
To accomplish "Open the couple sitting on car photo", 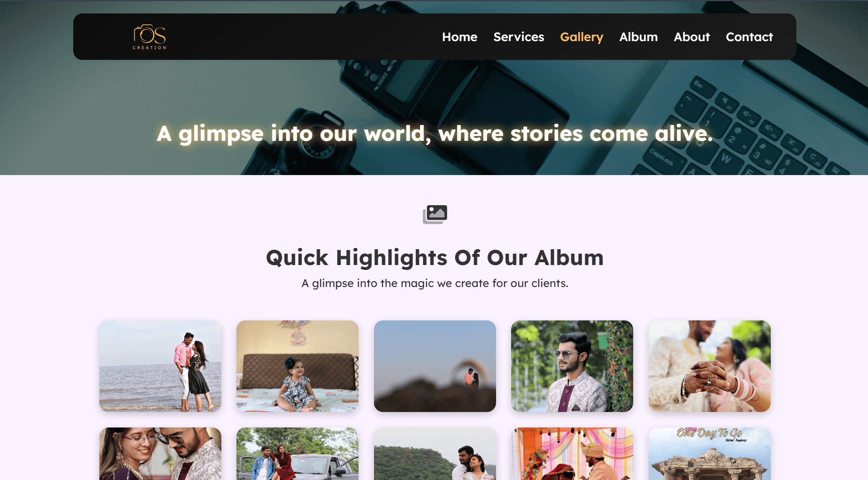I will (x=297, y=454).
